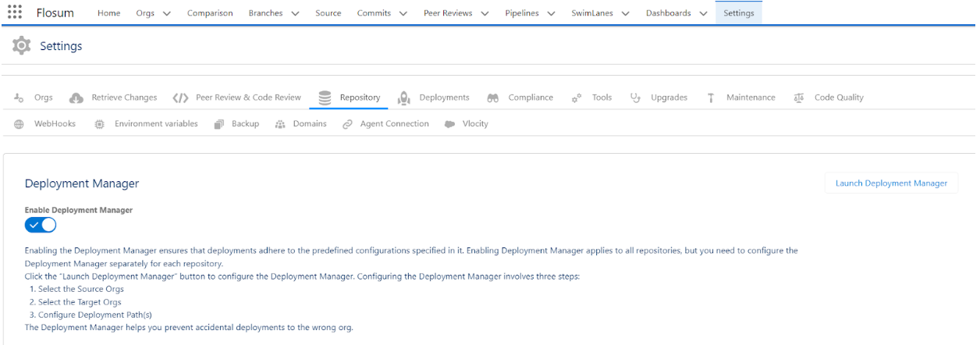980x345 pixels.
Task: Open the Comparison nav tab
Action: [210, 12]
